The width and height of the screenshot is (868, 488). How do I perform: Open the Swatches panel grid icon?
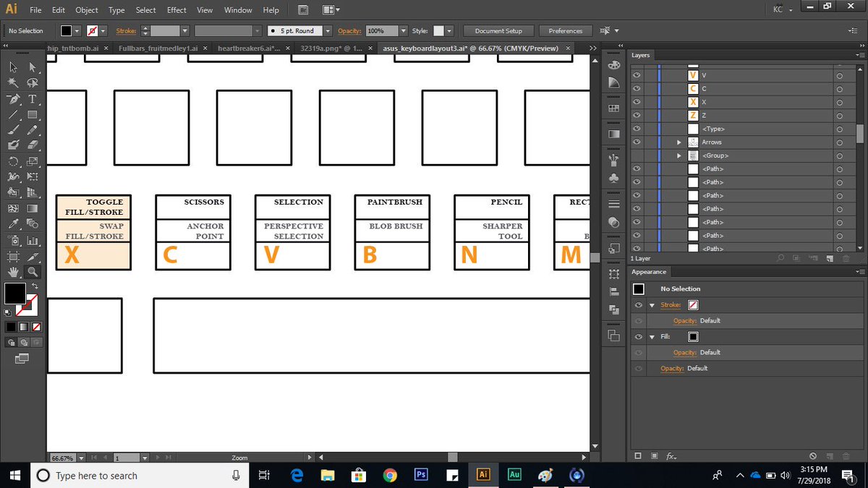[x=614, y=108]
